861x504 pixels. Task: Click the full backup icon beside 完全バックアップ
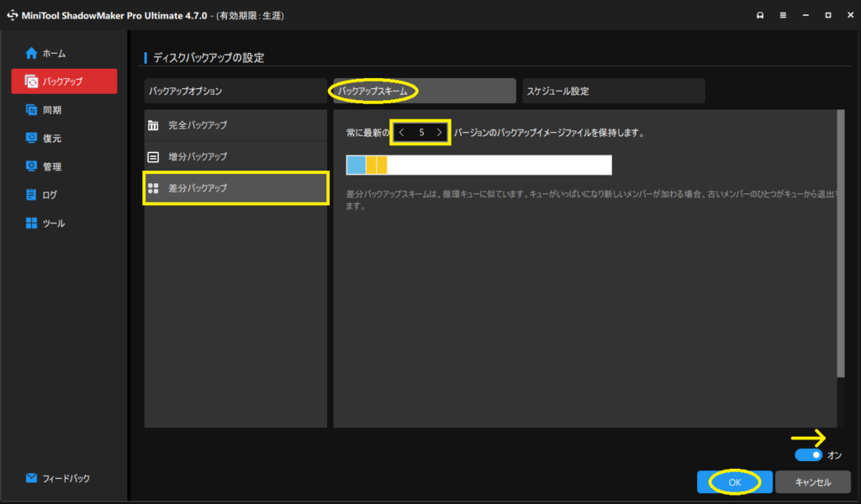pos(153,126)
